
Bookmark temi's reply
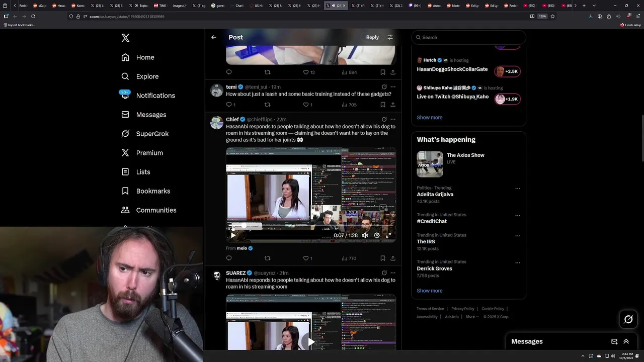click(x=383, y=105)
